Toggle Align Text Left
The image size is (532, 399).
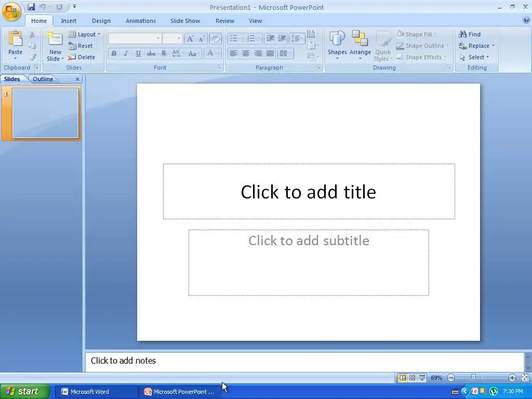tap(233, 54)
